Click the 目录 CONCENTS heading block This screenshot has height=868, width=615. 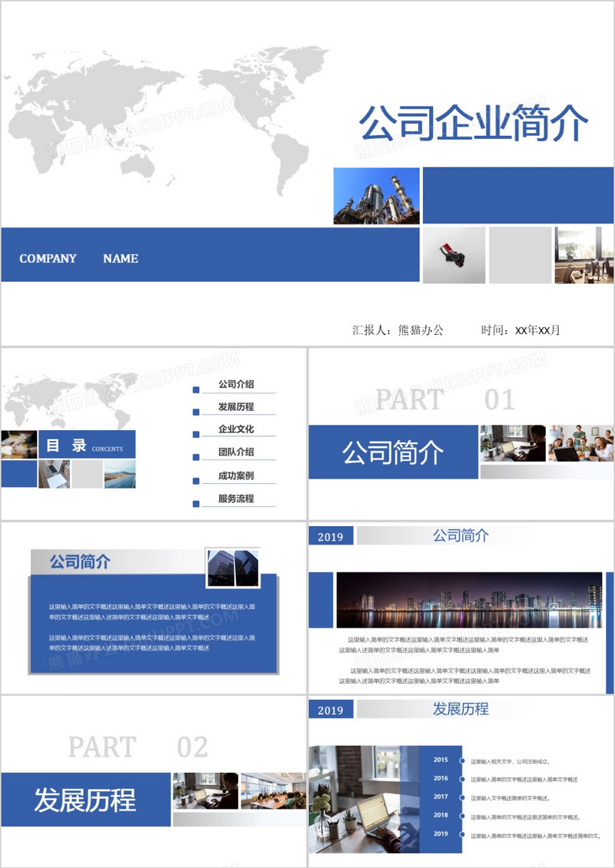(x=86, y=445)
